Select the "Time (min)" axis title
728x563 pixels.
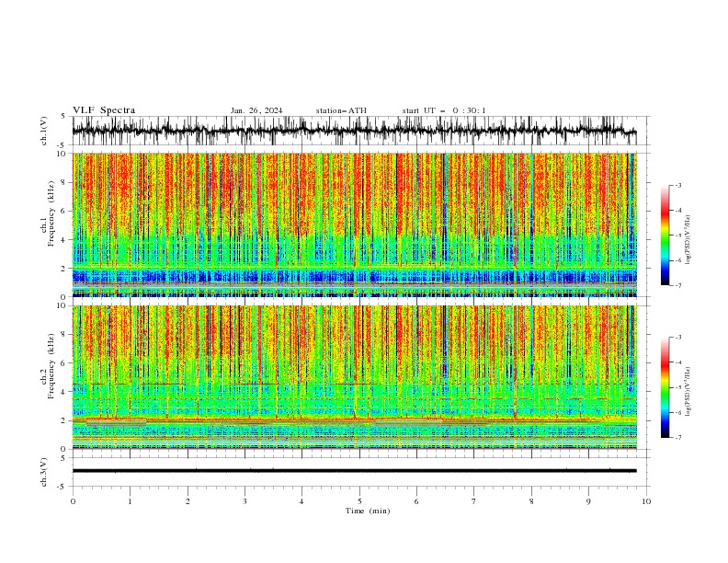[x=368, y=511]
